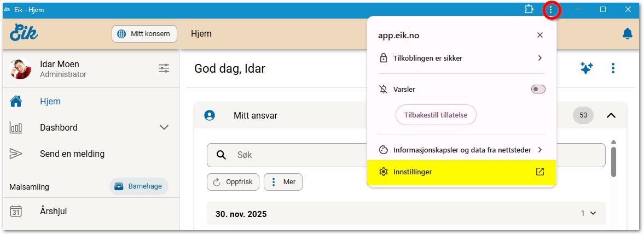The height and width of the screenshot is (235, 644).
Task: Expand the Dashbord menu chevron
Action: point(164,127)
